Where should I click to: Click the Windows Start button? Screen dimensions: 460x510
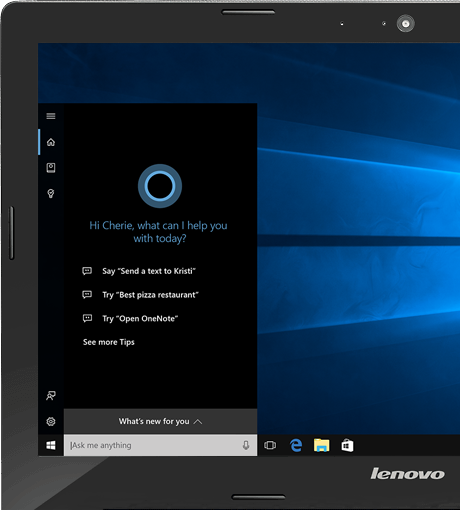(x=51, y=445)
